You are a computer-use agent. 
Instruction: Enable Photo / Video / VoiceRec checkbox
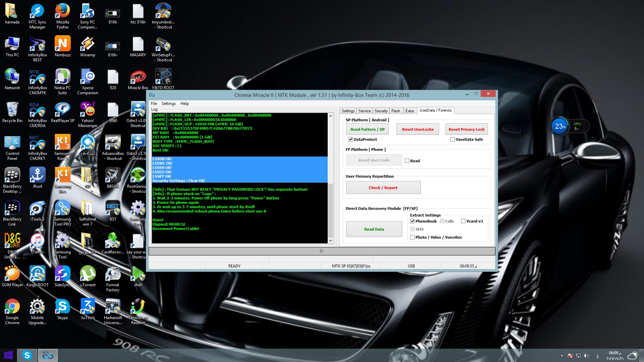point(412,237)
